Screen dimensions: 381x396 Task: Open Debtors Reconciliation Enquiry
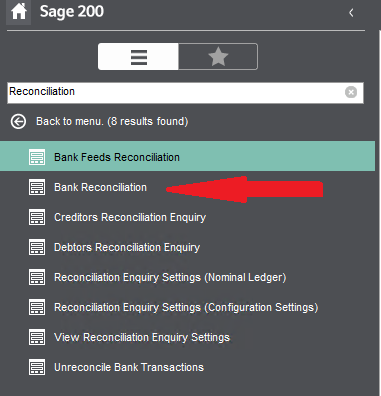pyautogui.click(x=127, y=247)
